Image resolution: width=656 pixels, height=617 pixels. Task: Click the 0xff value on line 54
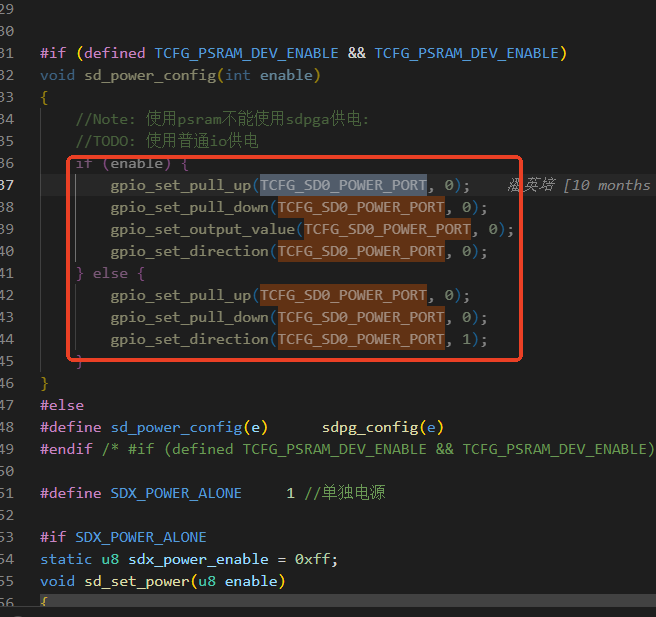(312, 559)
